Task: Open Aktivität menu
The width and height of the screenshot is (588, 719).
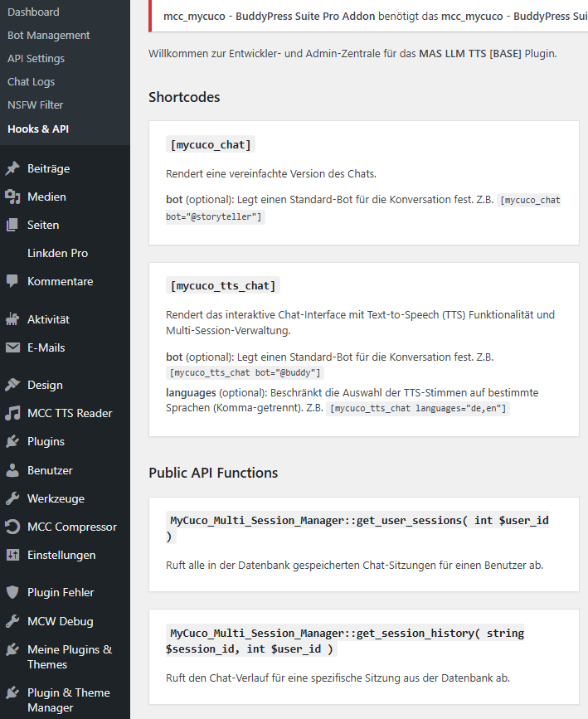Action: (49, 319)
